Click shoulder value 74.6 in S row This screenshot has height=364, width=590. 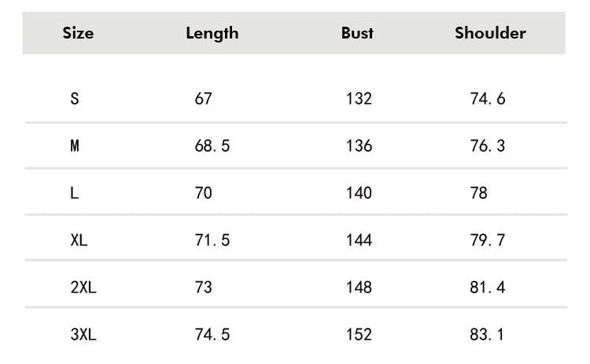tap(488, 99)
